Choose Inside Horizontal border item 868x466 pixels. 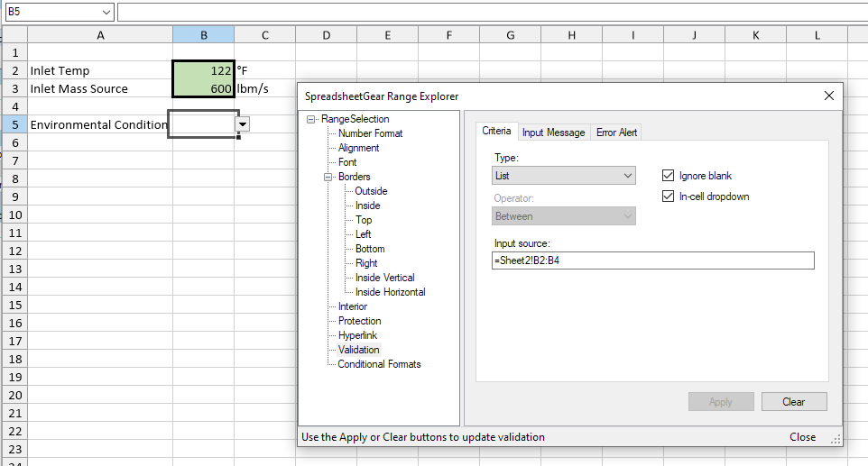click(390, 292)
